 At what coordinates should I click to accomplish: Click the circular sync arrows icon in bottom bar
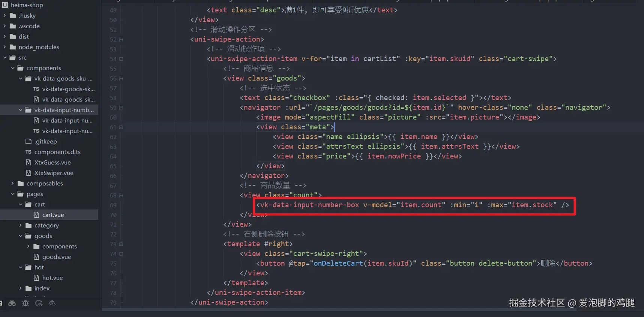click(x=39, y=303)
